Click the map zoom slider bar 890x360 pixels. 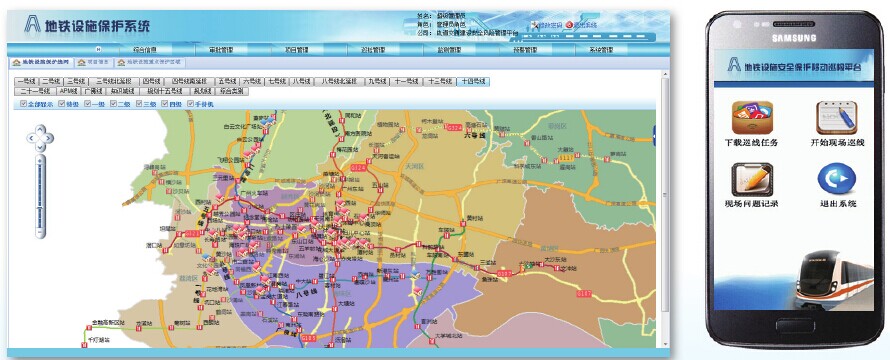pos(40,196)
